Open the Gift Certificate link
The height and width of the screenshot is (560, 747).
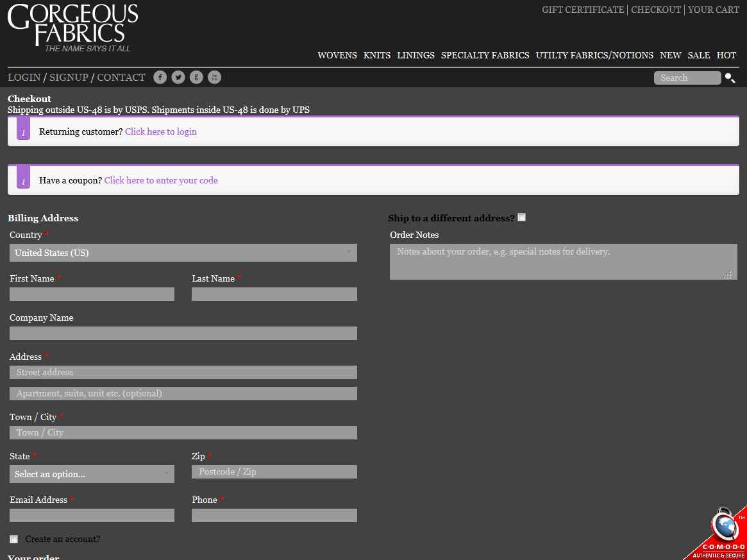582,10
